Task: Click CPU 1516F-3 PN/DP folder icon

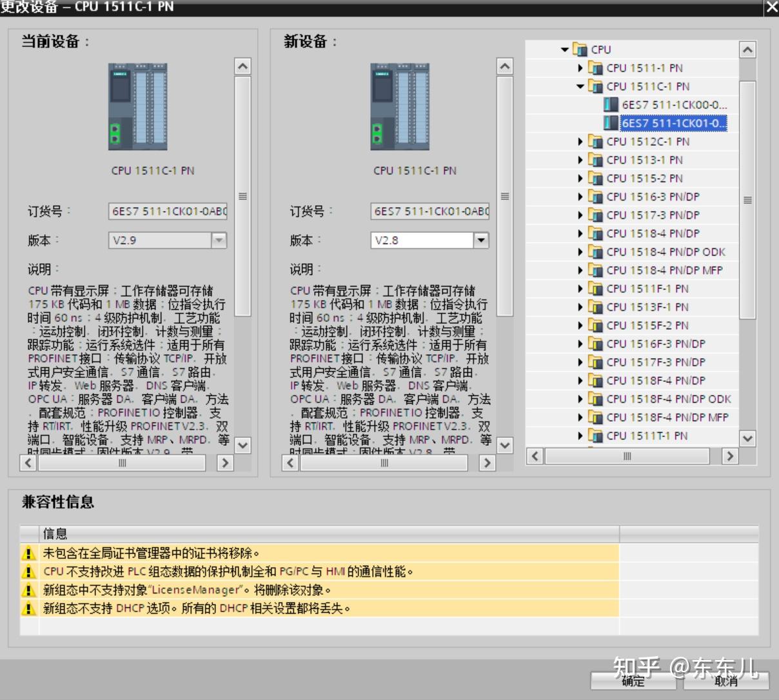Action: click(x=595, y=344)
